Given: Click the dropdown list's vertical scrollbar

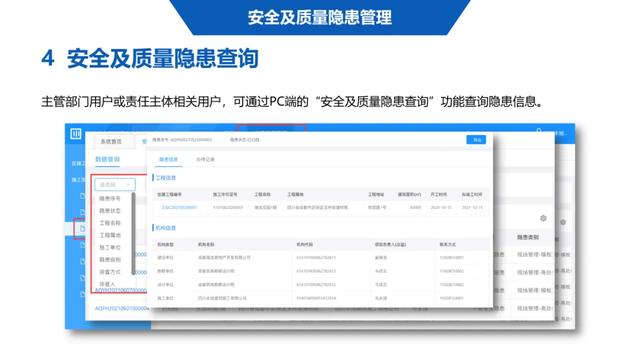Looking at the screenshot, I should click(133, 234).
